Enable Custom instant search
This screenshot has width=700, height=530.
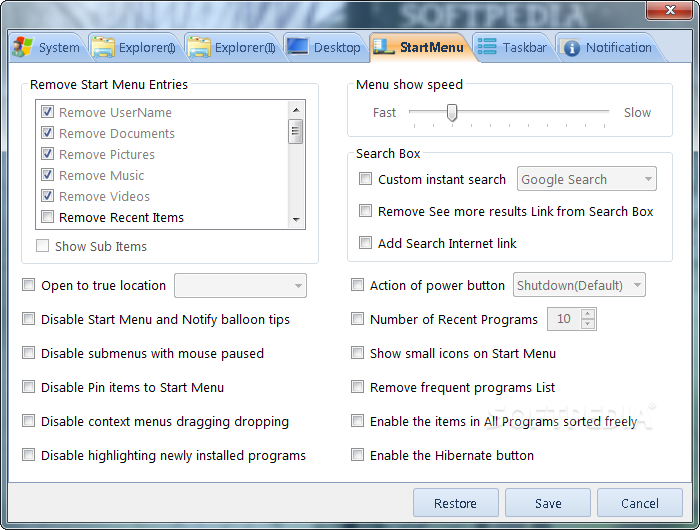click(365, 179)
